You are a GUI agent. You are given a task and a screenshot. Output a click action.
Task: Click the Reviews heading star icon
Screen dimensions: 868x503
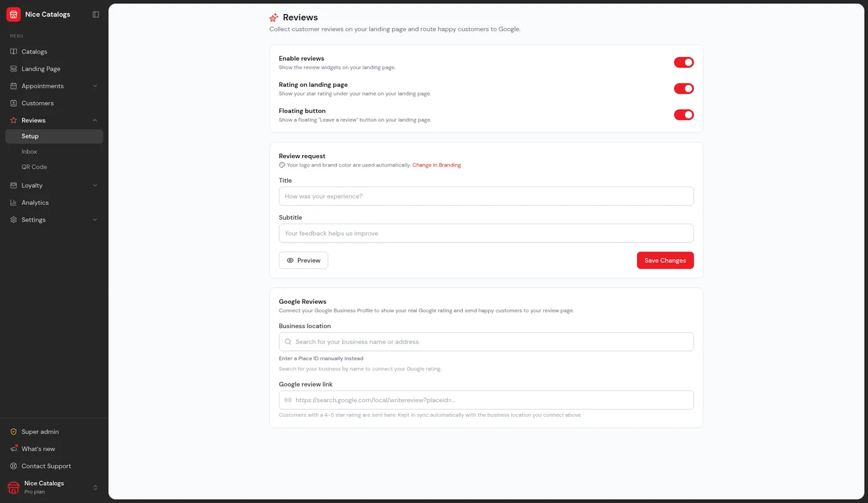pos(274,18)
